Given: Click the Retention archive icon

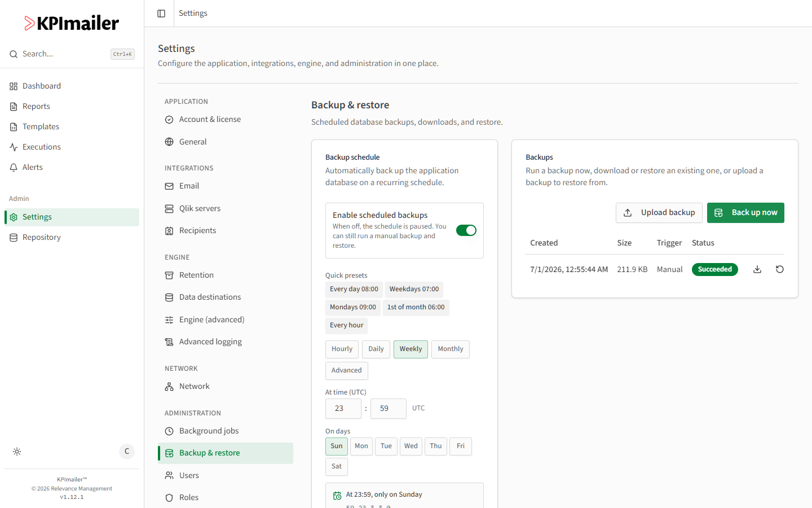Looking at the screenshot, I should click(169, 275).
